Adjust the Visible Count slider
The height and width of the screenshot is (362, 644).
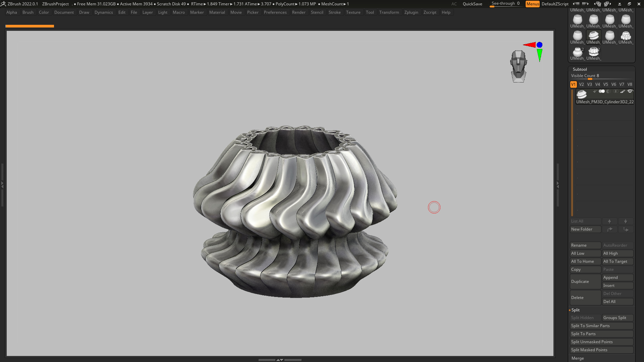tap(601, 76)
